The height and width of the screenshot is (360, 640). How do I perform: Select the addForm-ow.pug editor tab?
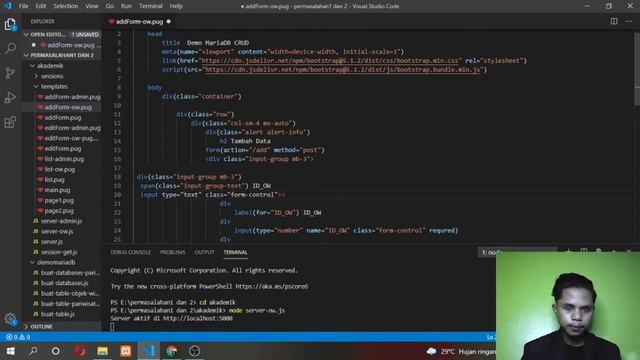[x=139, y=22]
